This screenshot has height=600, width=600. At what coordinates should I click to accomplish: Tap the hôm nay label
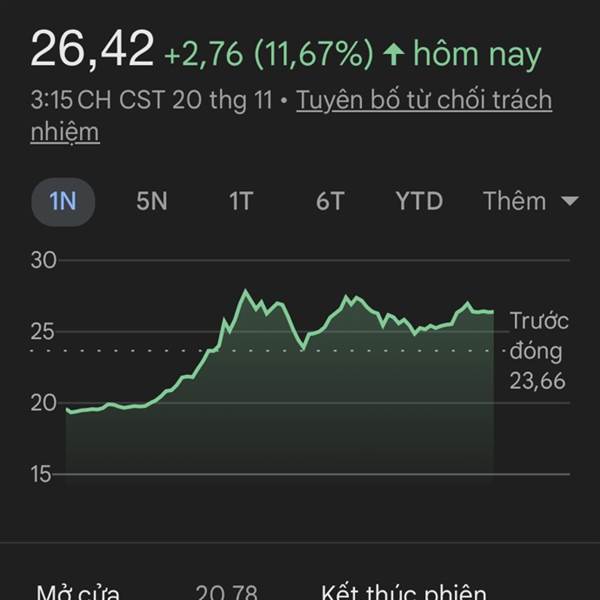[x=476, y=53]
